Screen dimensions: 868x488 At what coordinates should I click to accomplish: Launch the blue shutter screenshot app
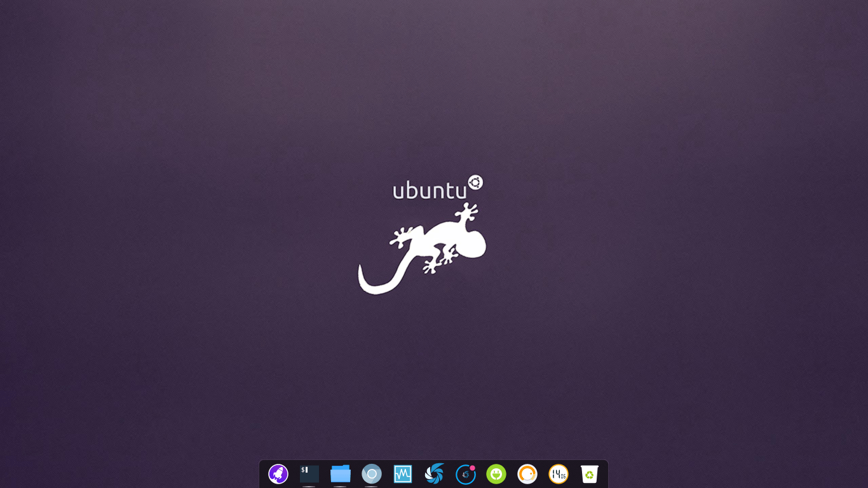[x=433, y=474]
